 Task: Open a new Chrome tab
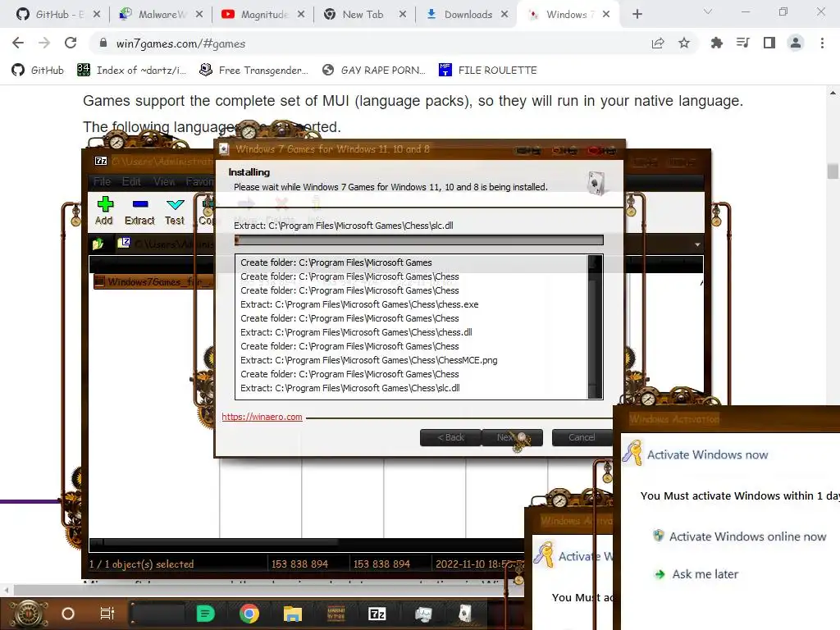pyautogui.click(x=637, y=15)
